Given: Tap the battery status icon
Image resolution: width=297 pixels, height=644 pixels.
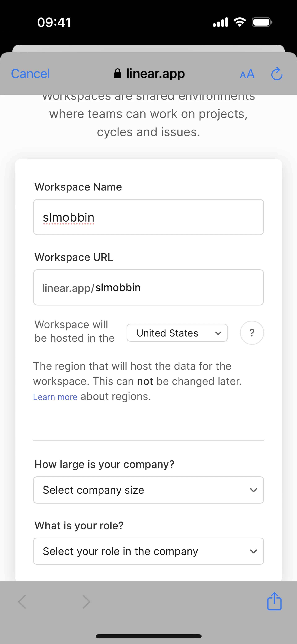Looking at the screenshot, I should [x=262, y=22].
